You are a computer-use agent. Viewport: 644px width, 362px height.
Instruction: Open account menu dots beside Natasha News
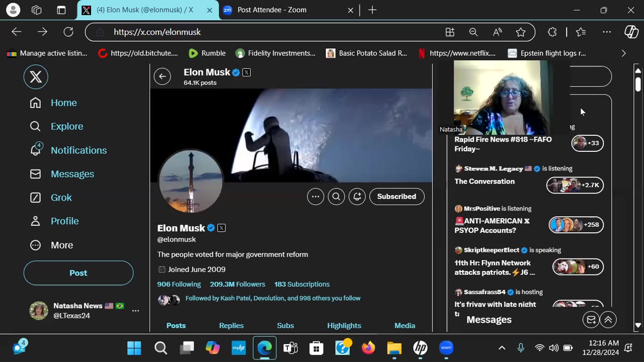(135, 311)
